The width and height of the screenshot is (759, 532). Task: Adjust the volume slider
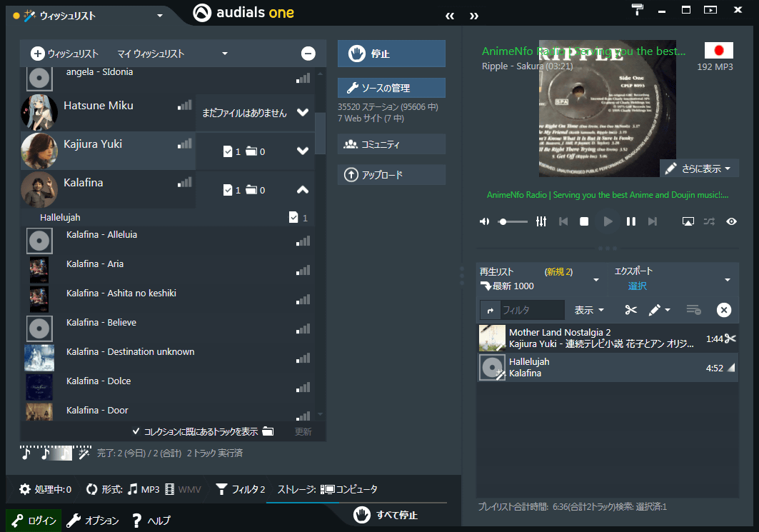(x=513, y=221)
